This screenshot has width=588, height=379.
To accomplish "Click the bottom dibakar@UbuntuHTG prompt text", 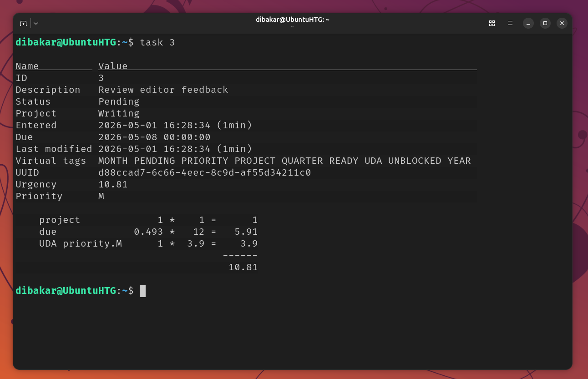I will 66,291.
